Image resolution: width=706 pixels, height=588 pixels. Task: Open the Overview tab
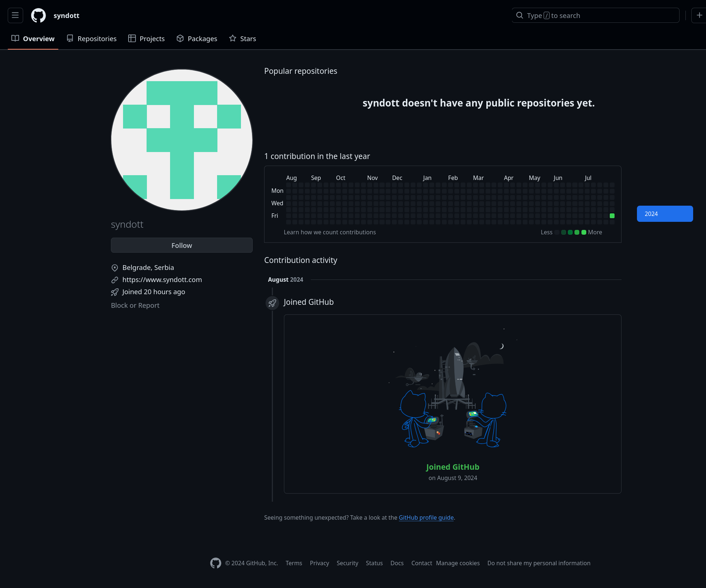33,39
